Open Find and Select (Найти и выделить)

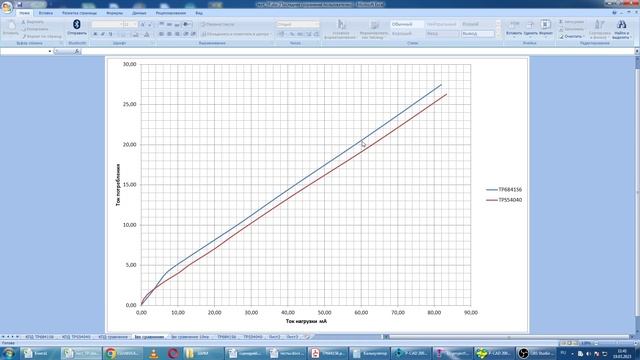622,29
